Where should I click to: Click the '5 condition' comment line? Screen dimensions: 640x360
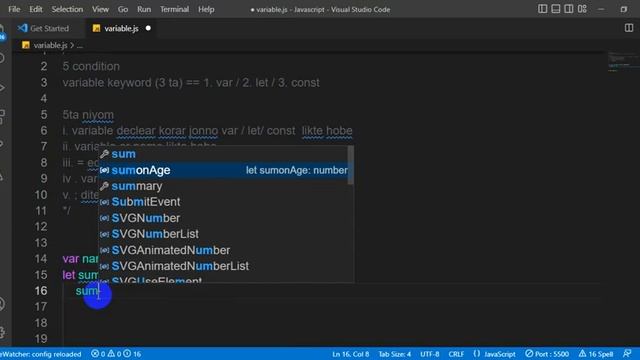91,66
